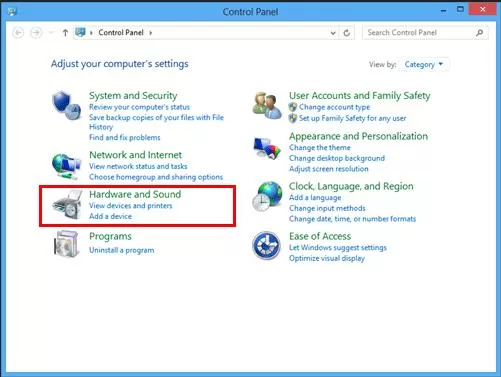Viewport: 501px width, 377px height.
Task: Open Clock, Language, and Region category
Action: coord(351,186)
